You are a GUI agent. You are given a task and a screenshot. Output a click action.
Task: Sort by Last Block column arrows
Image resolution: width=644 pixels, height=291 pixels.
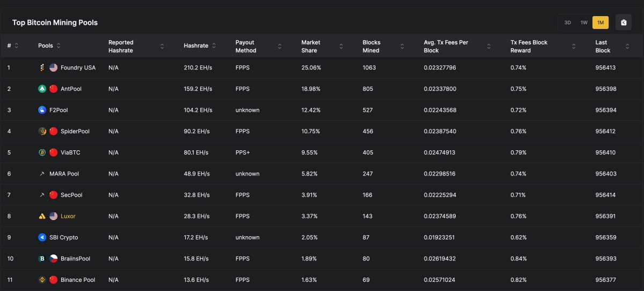pos(627,46)
